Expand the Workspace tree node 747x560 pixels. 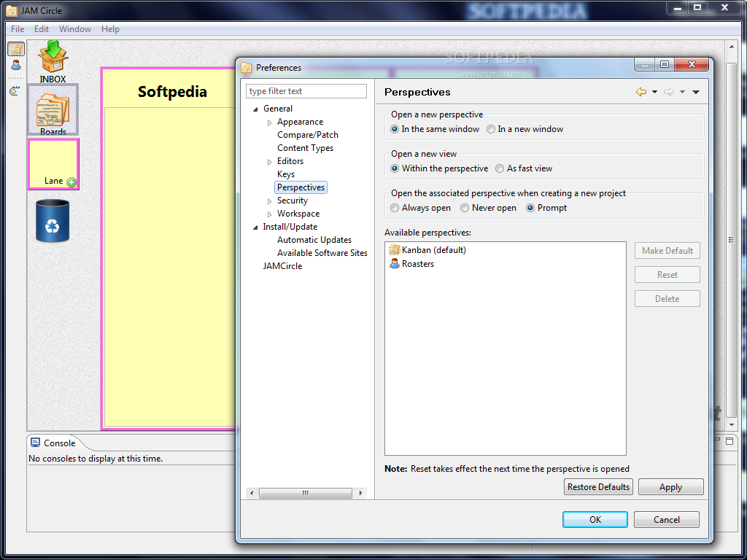[x=270, y=214]
